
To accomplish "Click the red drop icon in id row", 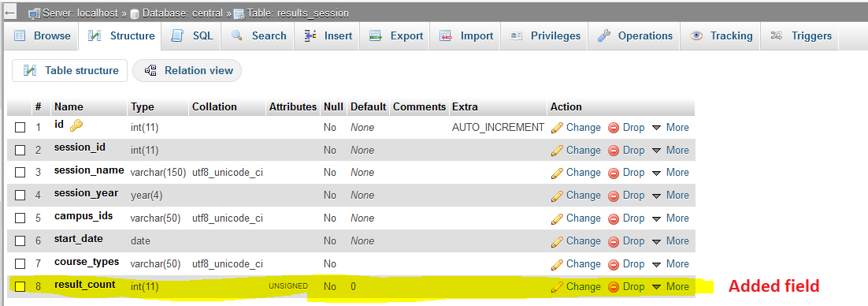I will click(614, 128).
